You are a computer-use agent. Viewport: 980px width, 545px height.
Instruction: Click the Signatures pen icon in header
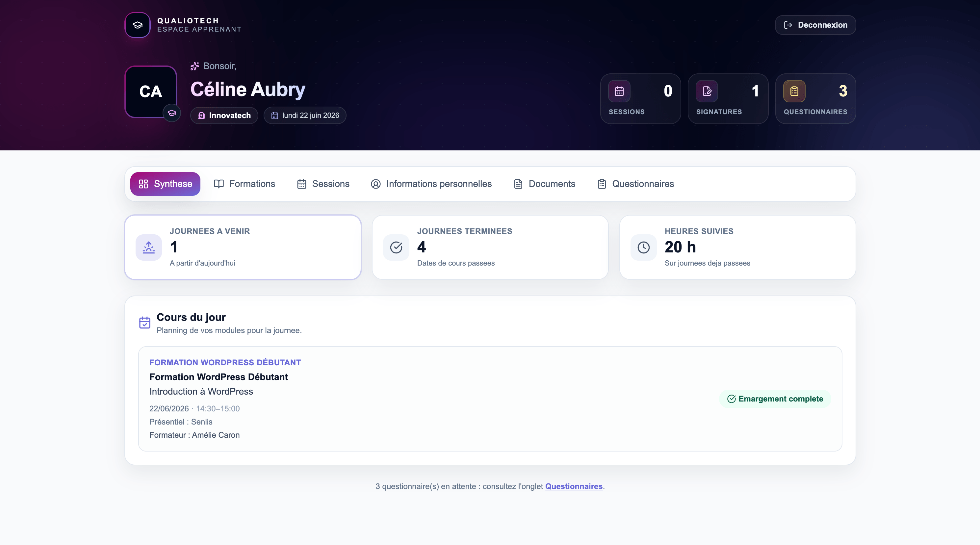pyautogui.click(x=707, y=91)
